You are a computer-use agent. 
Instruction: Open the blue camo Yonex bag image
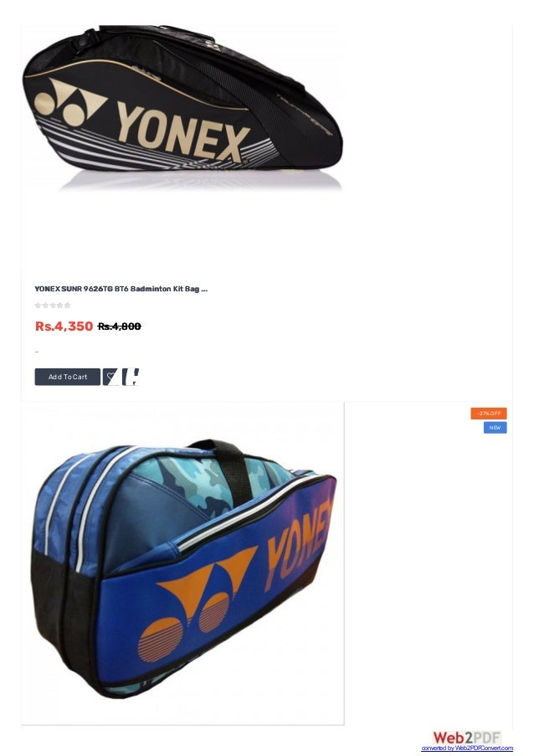[182, 563]
